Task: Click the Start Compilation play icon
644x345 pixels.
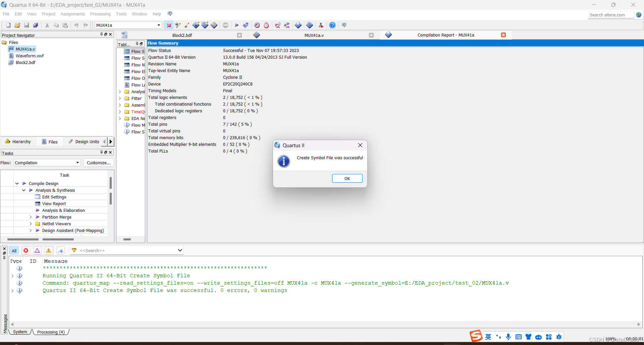Action: coord(237,25)
